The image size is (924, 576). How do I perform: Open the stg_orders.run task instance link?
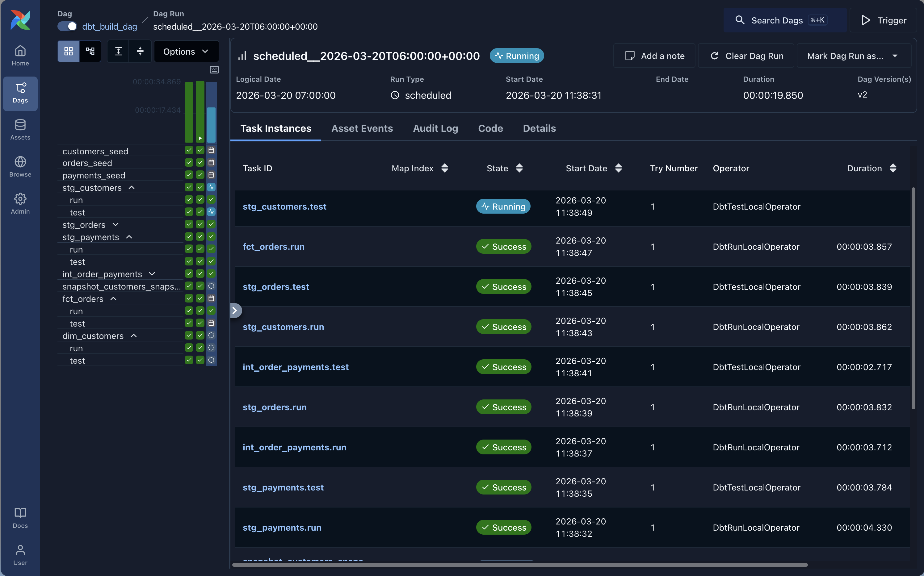click(275, 407)
